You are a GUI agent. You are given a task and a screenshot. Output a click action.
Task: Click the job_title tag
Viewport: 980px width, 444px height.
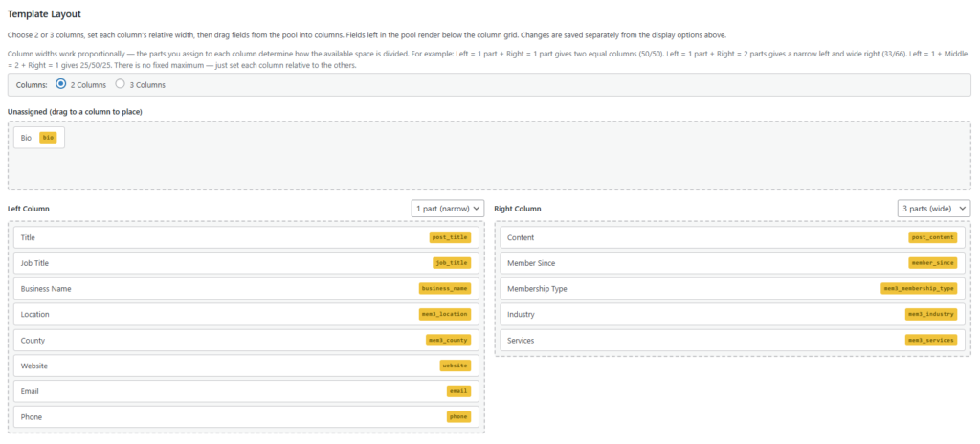pos(452,263)
